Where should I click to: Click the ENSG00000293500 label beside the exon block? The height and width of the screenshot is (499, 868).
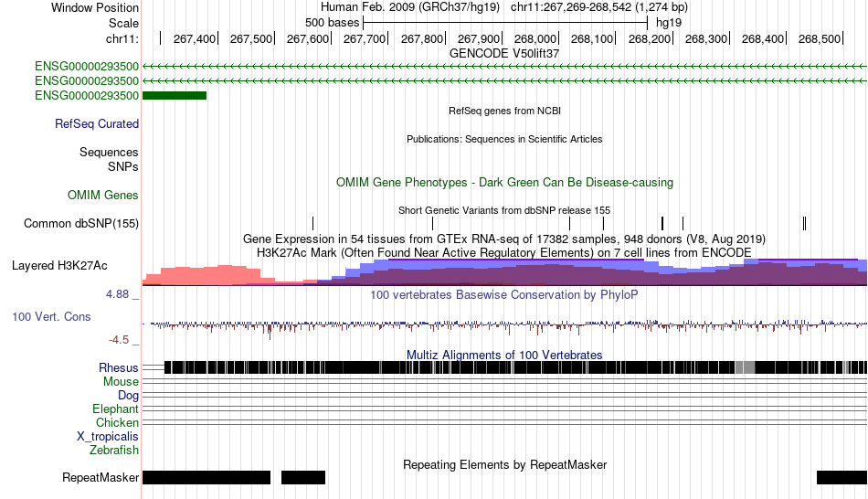click(x=87, y=95)
